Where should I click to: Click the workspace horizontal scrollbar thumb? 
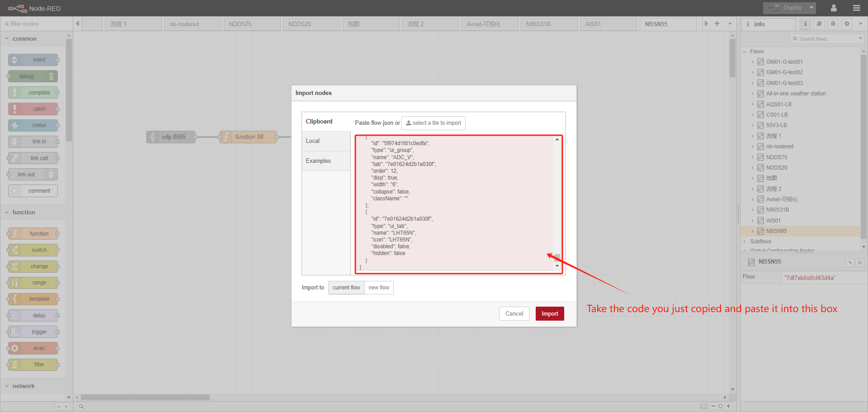(145, 397)
